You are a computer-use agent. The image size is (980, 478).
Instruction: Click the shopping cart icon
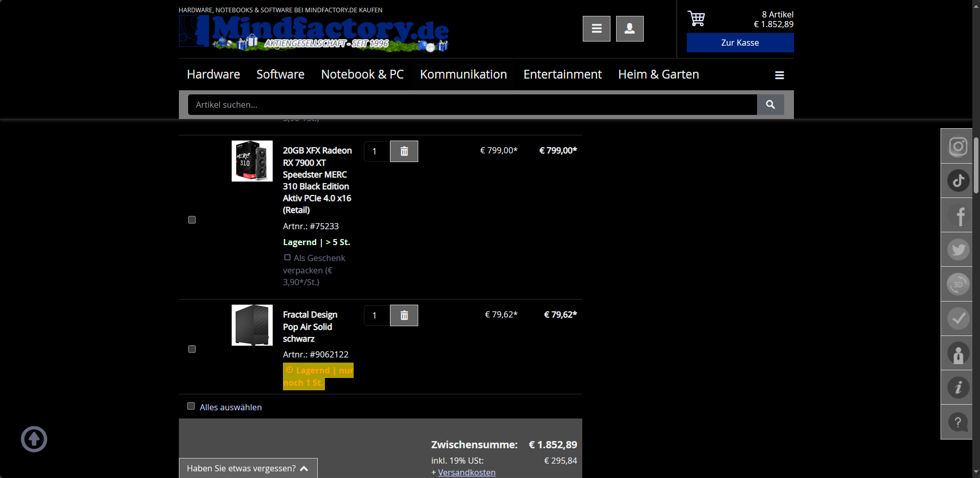(x=696, y=18)
